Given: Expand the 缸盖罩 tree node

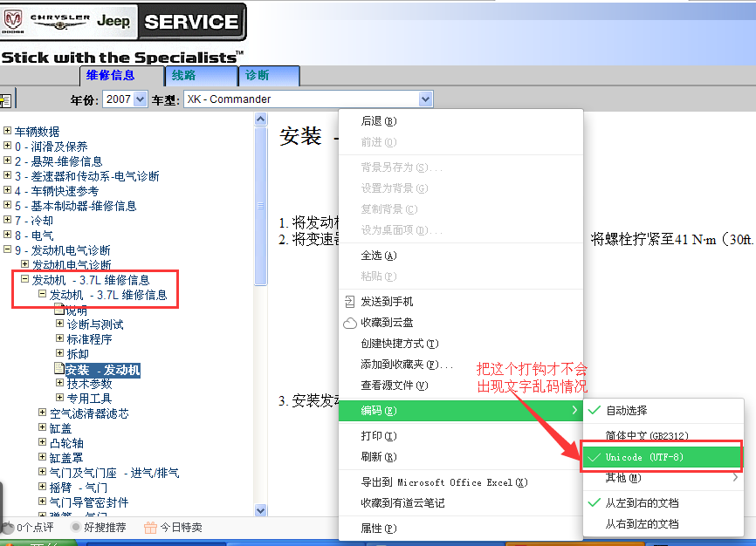Looking at the screenshot, I should (43, 456).
